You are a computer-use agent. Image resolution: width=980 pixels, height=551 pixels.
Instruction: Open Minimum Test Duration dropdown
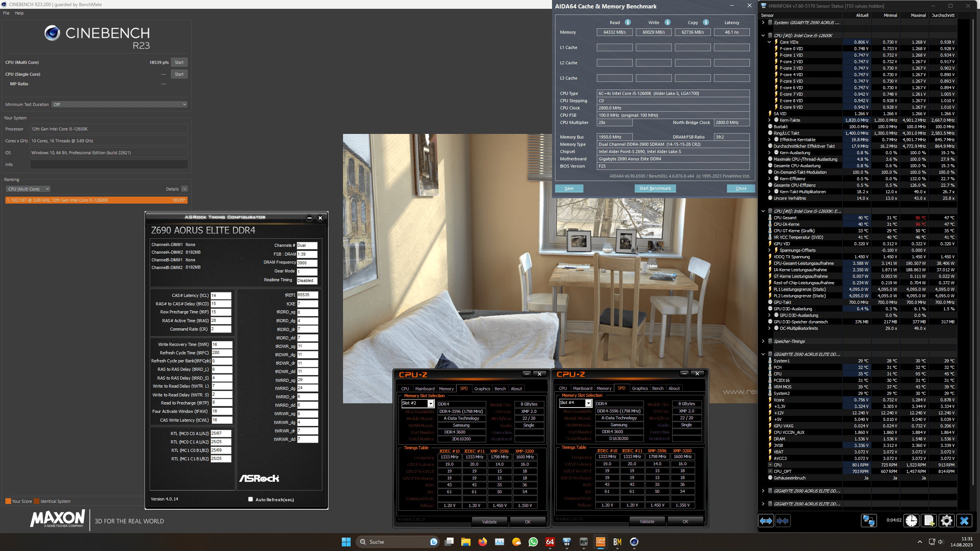(x=119, y=104)
